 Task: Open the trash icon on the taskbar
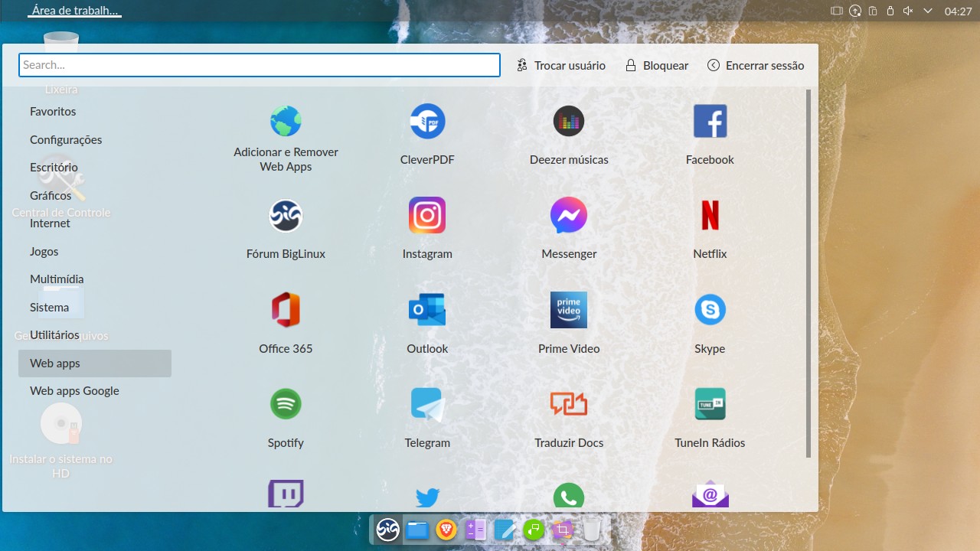592,529
